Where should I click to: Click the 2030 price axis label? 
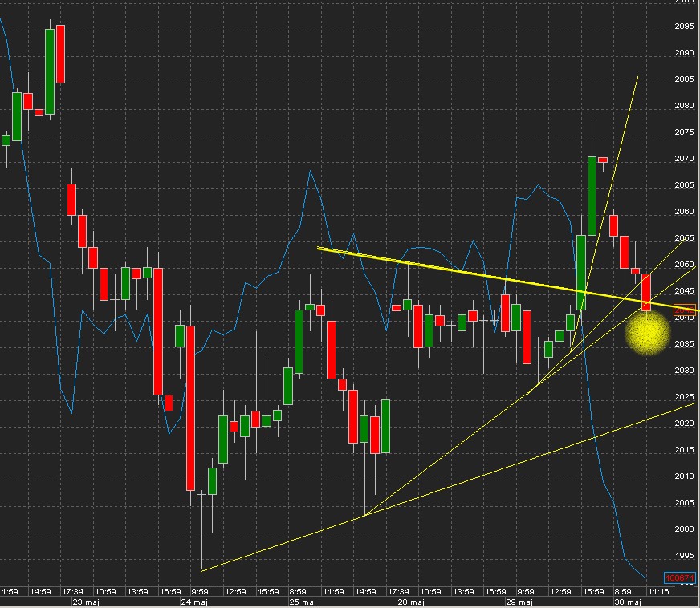pyautogui.click(x=684, y=371)
